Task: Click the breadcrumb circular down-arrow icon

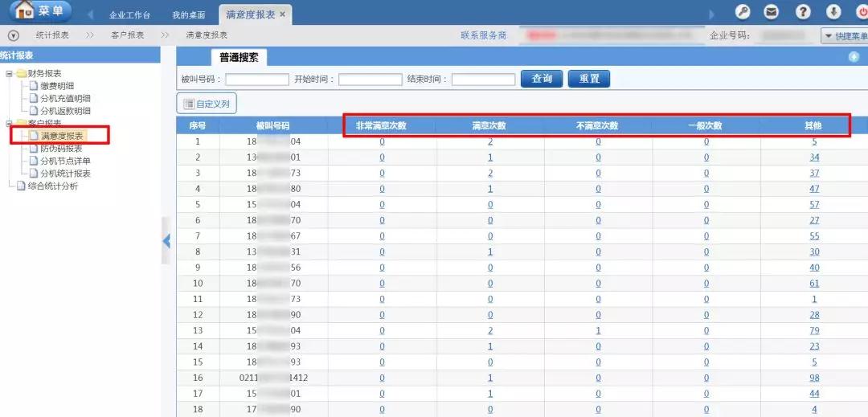Action: pos(13,35)
